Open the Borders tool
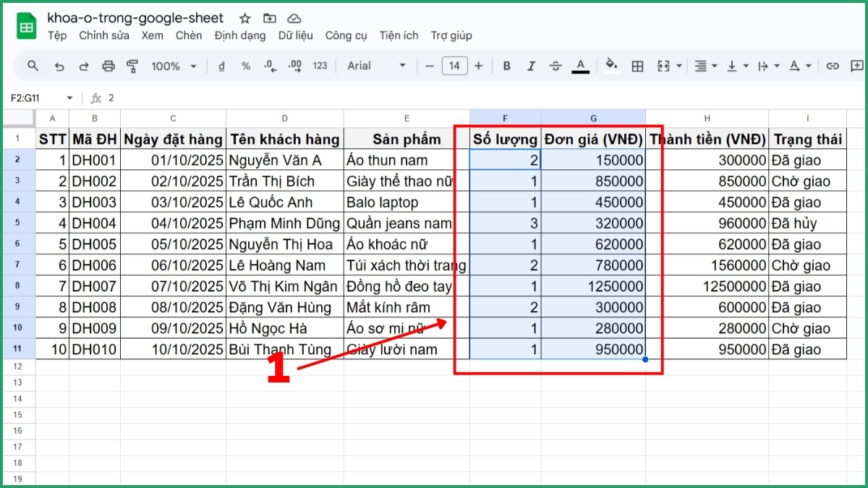 (x=637, y=66)
